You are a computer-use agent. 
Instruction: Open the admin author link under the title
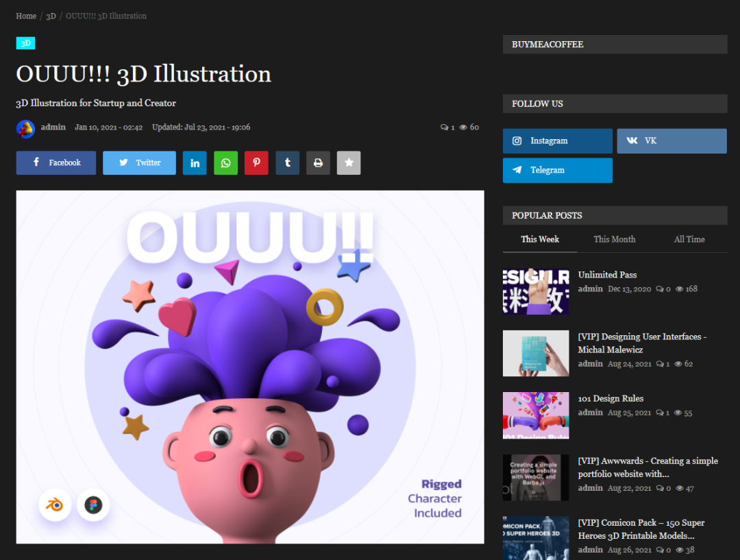pos(53,127)
